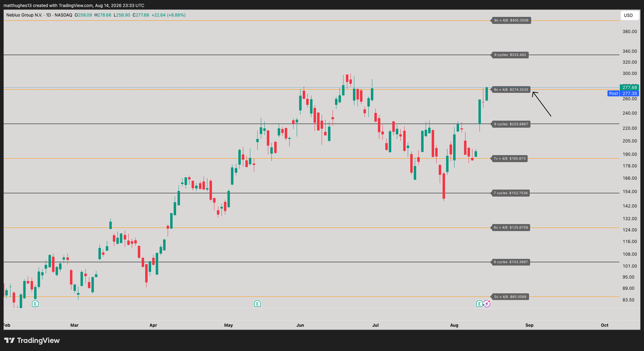Select the 6c + 4/8 $125.6708 level label
This screenshot has height=351, width=644.
[x=511, y=228]
